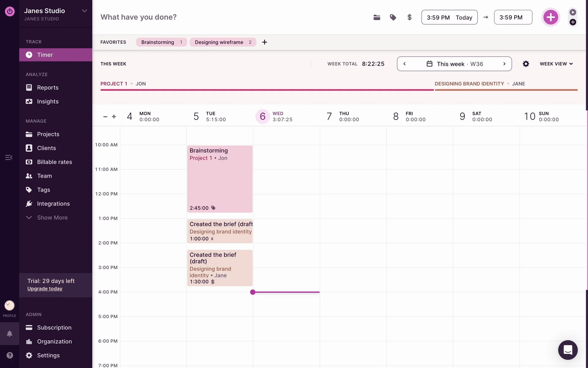Click the project folder icon in timer bar
Screen dimensions: 588x368
[x=377, y=17]
